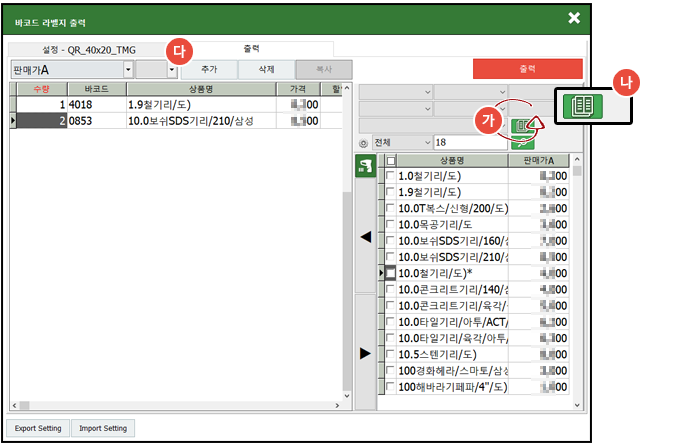This screenshot has width=680, height=444.
Task: Check the 10.0타일기리/아투/ACT checkbox
Action: click(x=390, y=321)
